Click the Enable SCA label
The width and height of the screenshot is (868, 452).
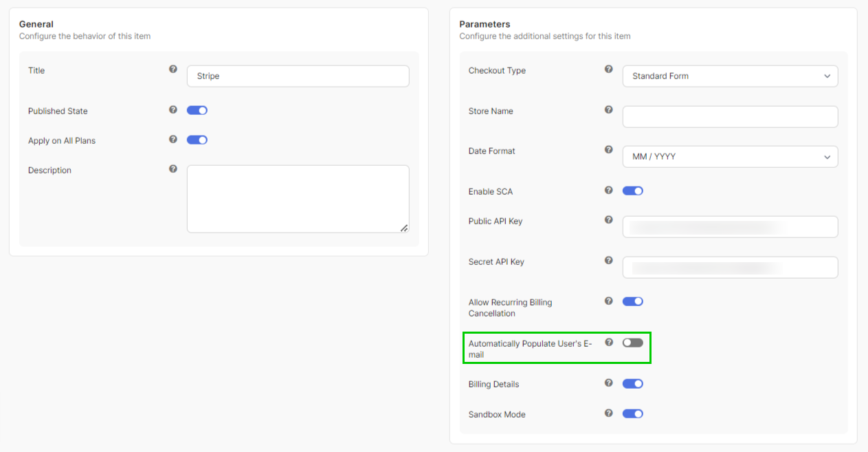(x=491, y=191)
